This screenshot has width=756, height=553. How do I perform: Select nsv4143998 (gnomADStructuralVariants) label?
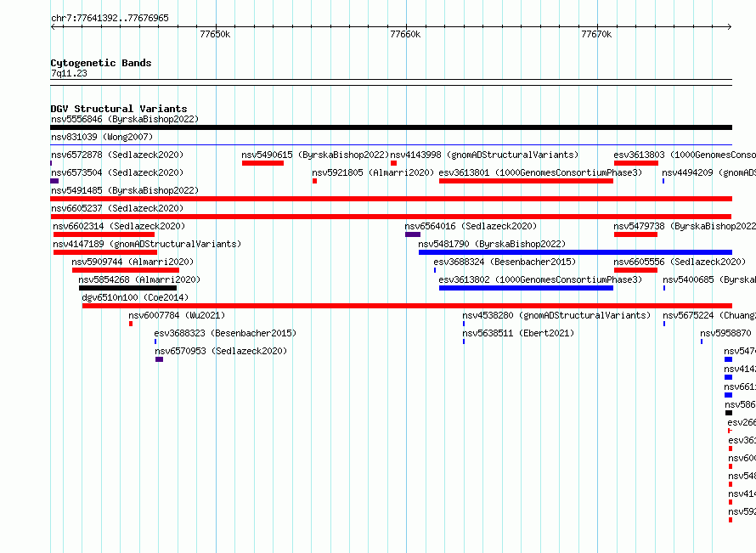(x=484, y=155)
